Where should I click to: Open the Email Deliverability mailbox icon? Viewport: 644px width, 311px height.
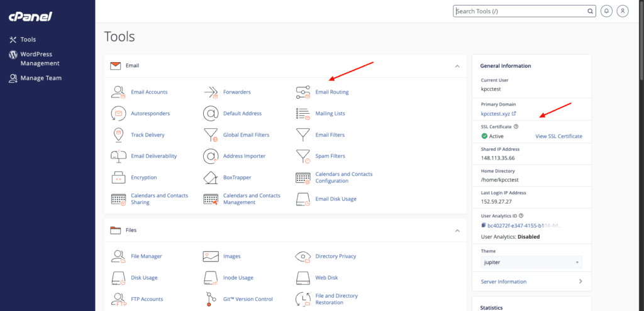click(x=118, y=156)
